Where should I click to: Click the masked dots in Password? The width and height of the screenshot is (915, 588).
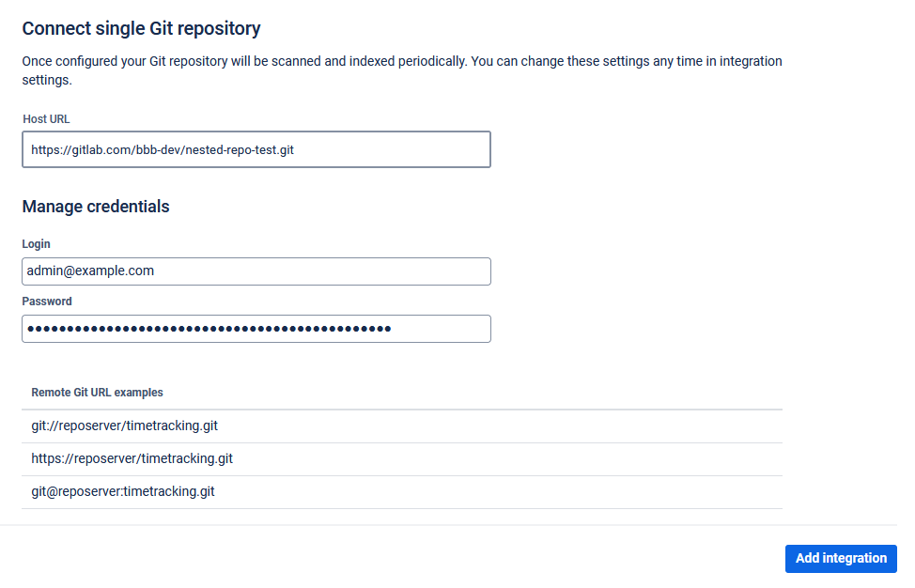coord(209,329)
